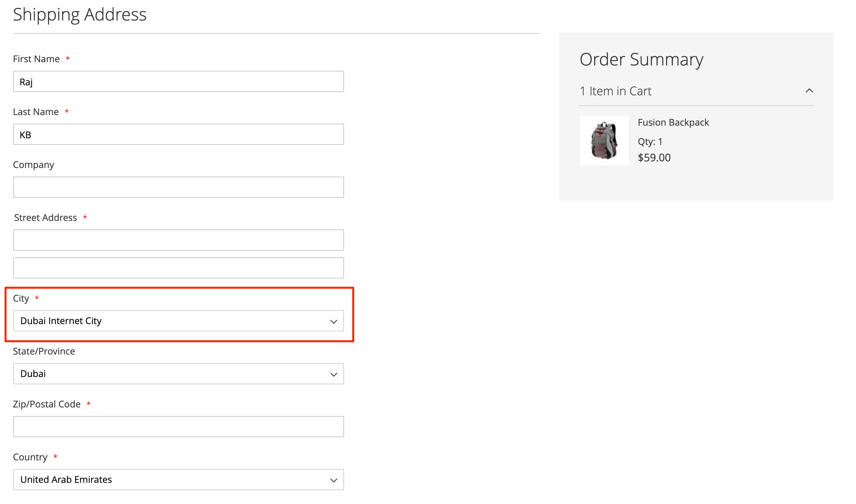The image size is (856, 504).
Task: Click the $59.00 price in Order Summary
Action: [x=654, y=158]
